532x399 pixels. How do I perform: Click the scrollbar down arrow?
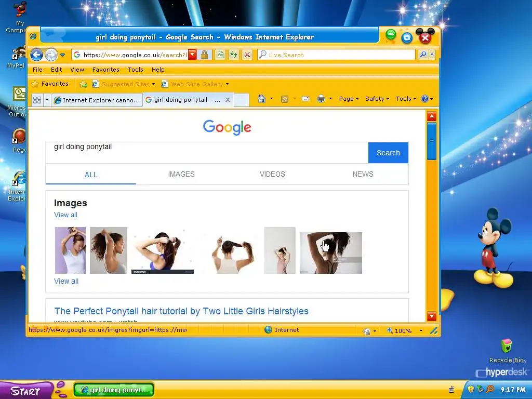(x=432, y=316)
